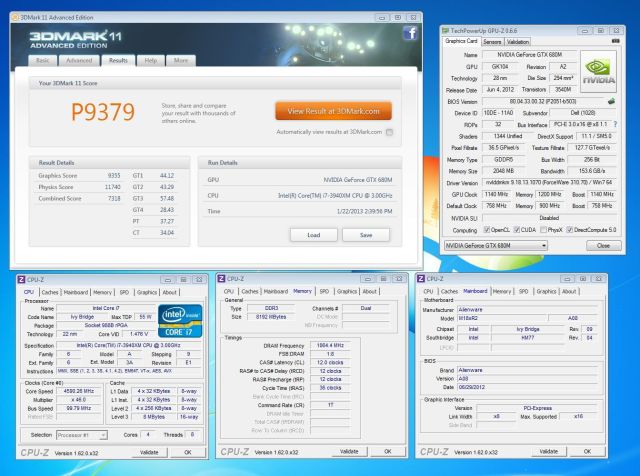Click the Load button in Run Details
This screenshot has height=476, width=640.
[x=313, y=235]
